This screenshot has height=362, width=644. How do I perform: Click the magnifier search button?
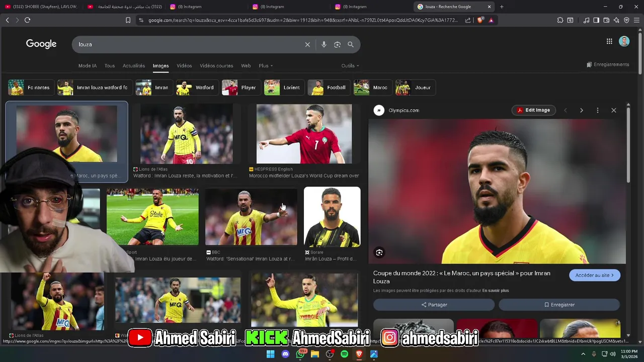(351, 44)
